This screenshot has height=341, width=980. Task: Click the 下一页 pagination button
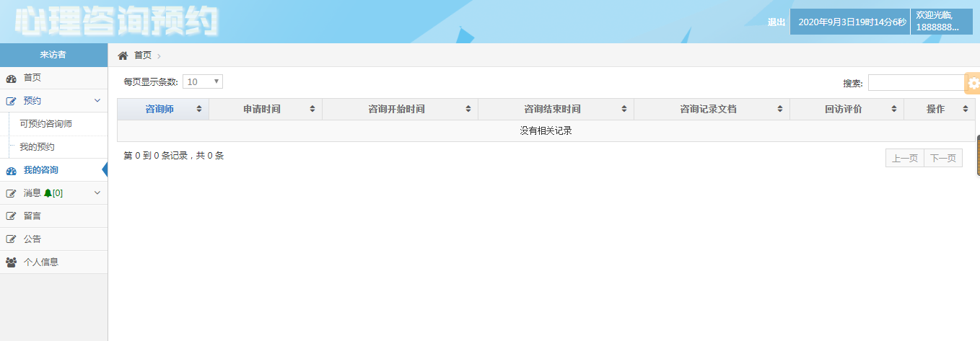(x=943, y=158)
